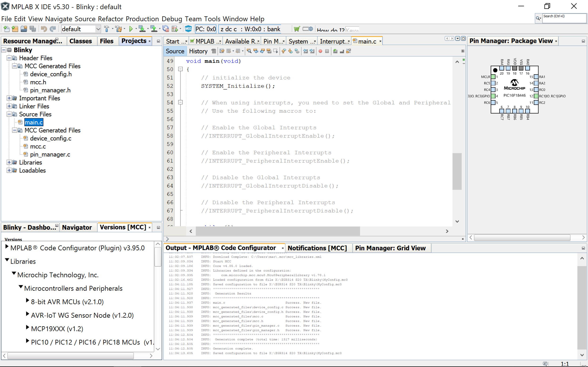Click the Debug Project icon
This screenshot has width=588, height=367.
(175, 29)
